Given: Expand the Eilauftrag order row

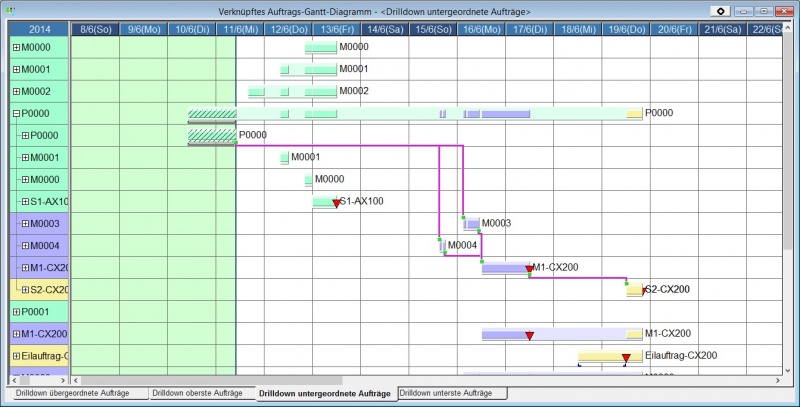Looking at the screenshot, I should click(15, 356).
